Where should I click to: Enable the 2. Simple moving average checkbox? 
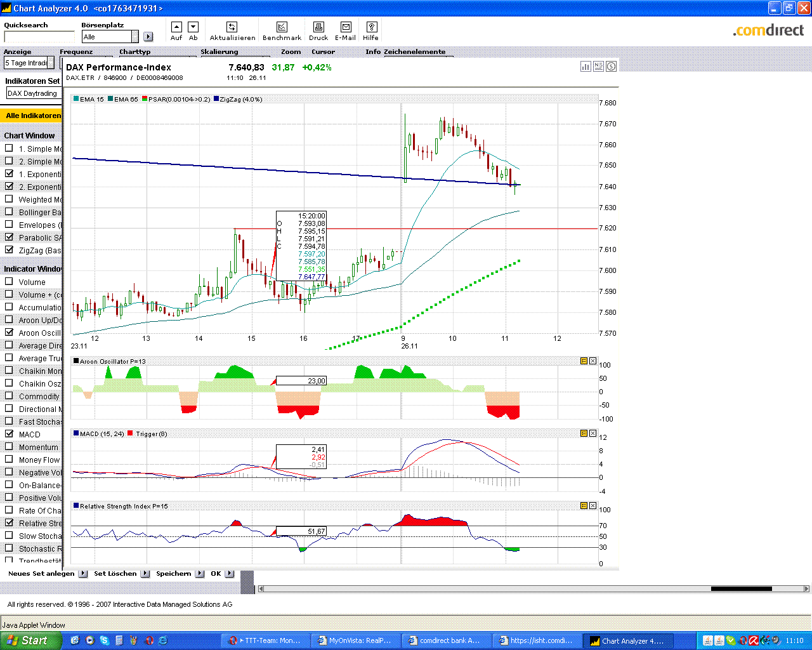[x=9, y=161]
